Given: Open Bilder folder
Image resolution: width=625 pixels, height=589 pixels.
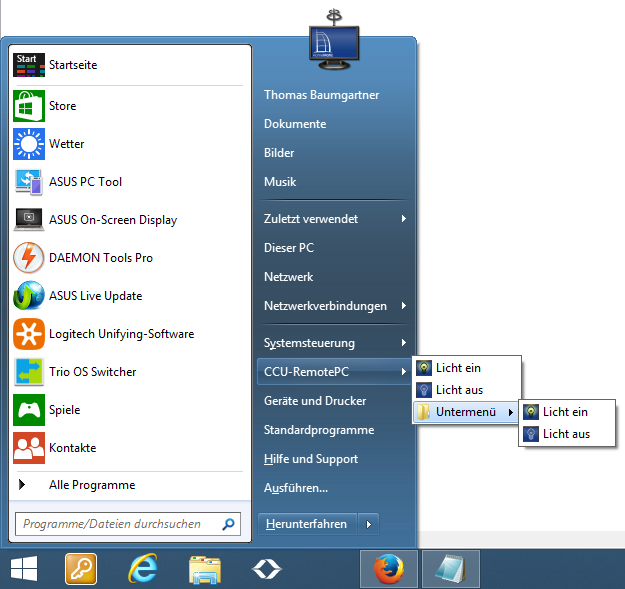Looking at the screenshot, I should 279,153.
